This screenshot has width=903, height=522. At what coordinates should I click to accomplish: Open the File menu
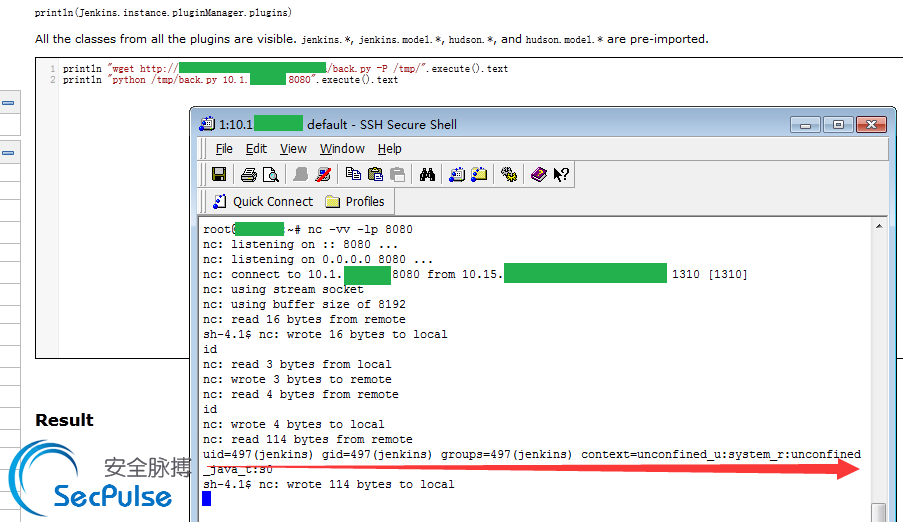click(224, 149)
